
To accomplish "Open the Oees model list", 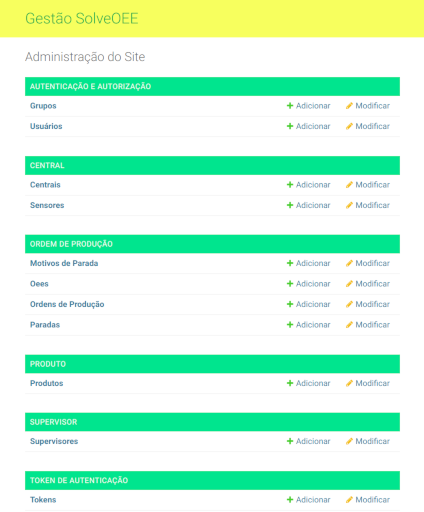I will (39, 284).
